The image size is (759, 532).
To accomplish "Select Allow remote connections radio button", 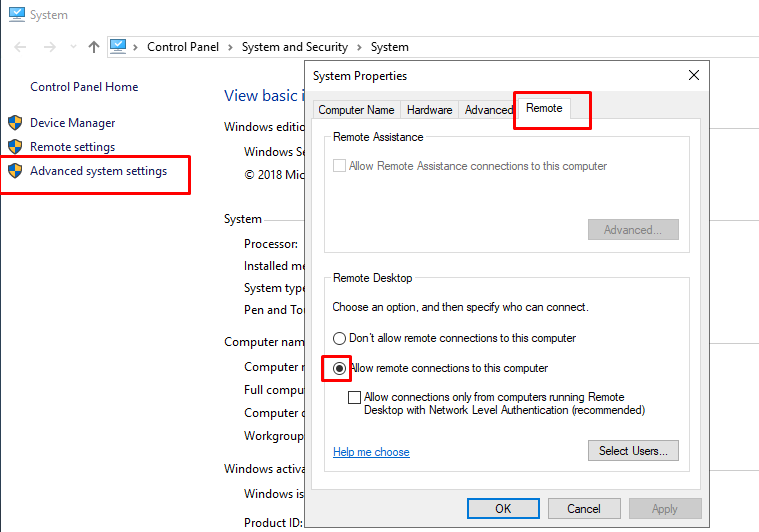I will coord(339,368).
